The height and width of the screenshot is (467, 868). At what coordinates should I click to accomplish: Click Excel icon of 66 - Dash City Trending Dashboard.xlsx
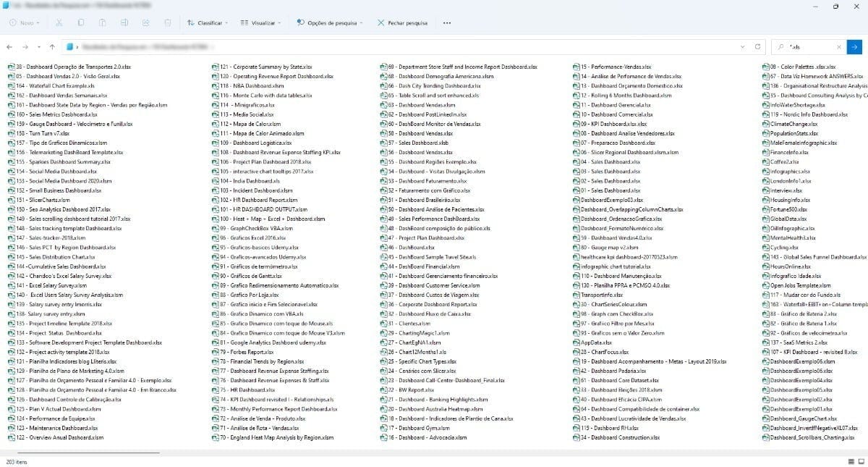(x=383, y=85)
